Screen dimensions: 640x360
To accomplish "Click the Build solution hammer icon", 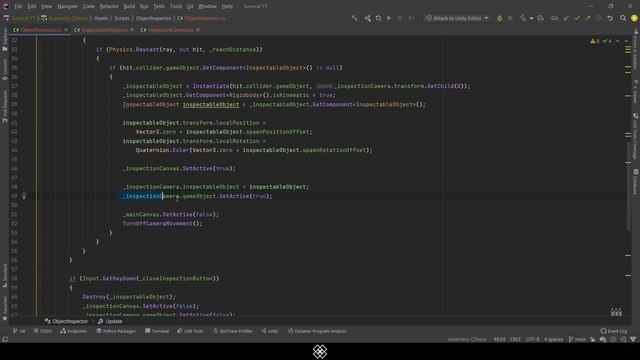I will click(x=354, y=18).
